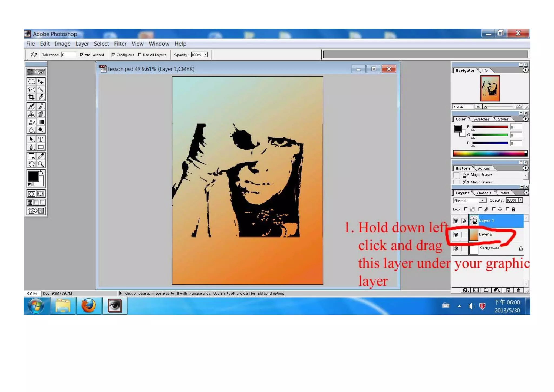Open options bar Opacity slider arrow
The image size is (554, 392).
point(205,55)
